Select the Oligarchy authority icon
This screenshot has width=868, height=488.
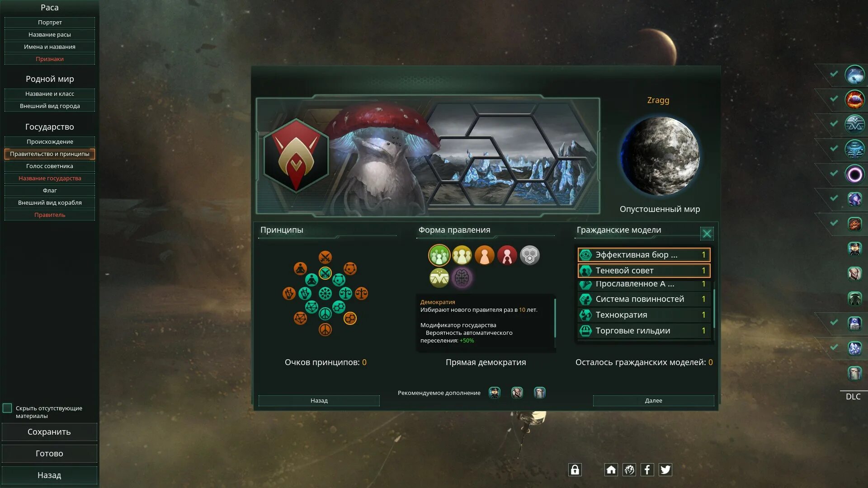462,255
